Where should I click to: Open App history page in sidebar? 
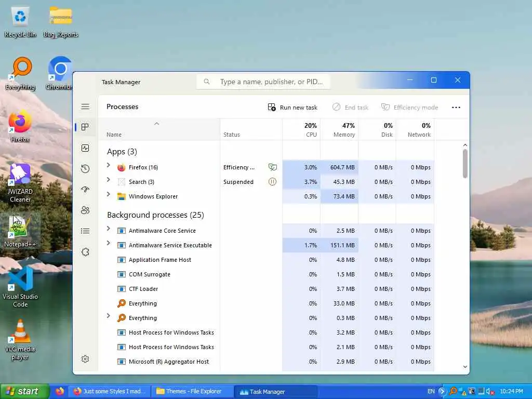pyautogui.click(x=85, y=169)
